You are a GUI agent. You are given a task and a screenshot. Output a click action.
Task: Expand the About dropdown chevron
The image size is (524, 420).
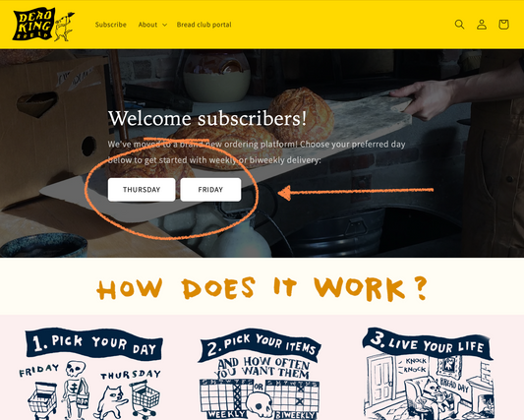tap(164, 25)
